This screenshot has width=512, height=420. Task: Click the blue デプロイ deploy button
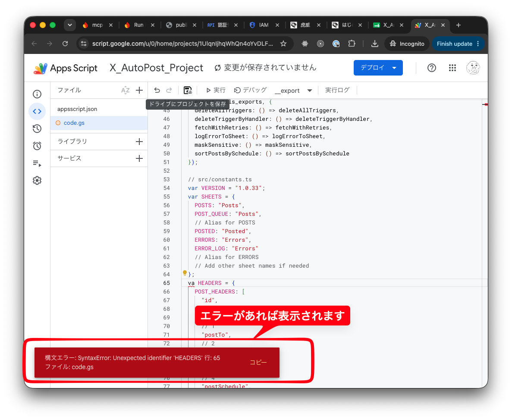click(x=378, y=68)
